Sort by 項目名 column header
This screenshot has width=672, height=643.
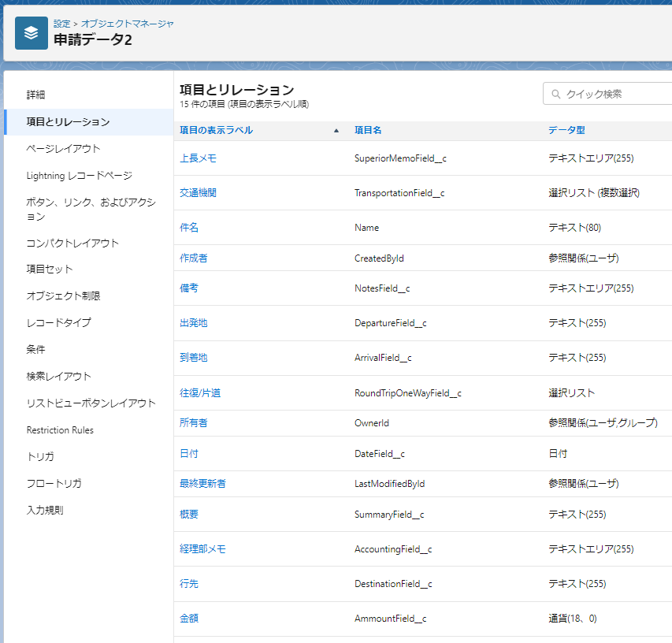(368, 130)
